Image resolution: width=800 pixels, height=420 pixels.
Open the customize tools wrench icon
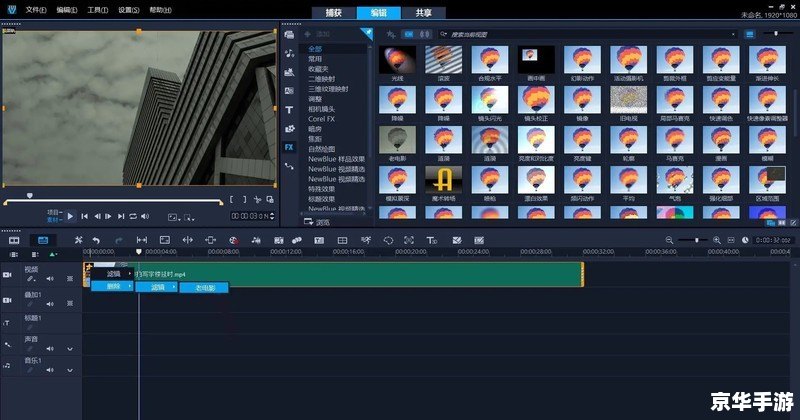point(78,240)
